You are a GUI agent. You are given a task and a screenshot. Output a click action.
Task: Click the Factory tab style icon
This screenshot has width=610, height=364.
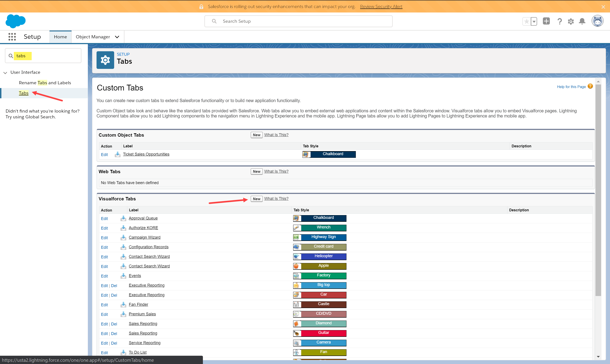pyautogui.click(x=296, y=276)
